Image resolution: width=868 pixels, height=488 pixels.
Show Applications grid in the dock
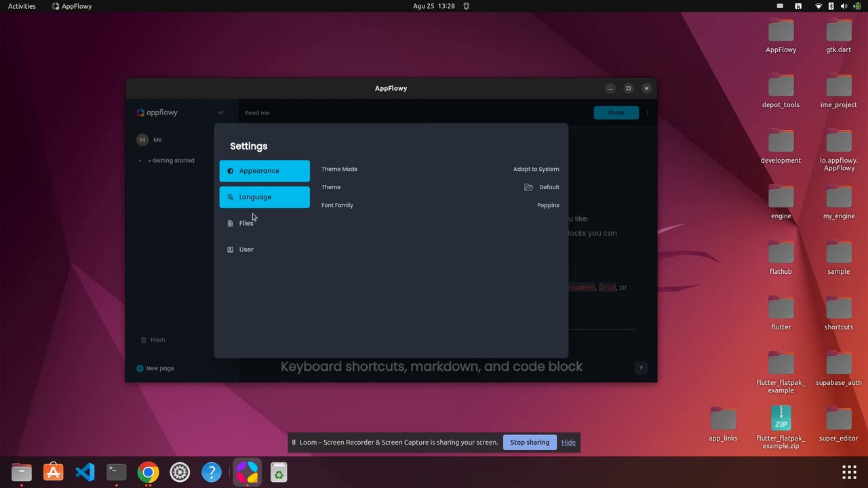point(849,472)
